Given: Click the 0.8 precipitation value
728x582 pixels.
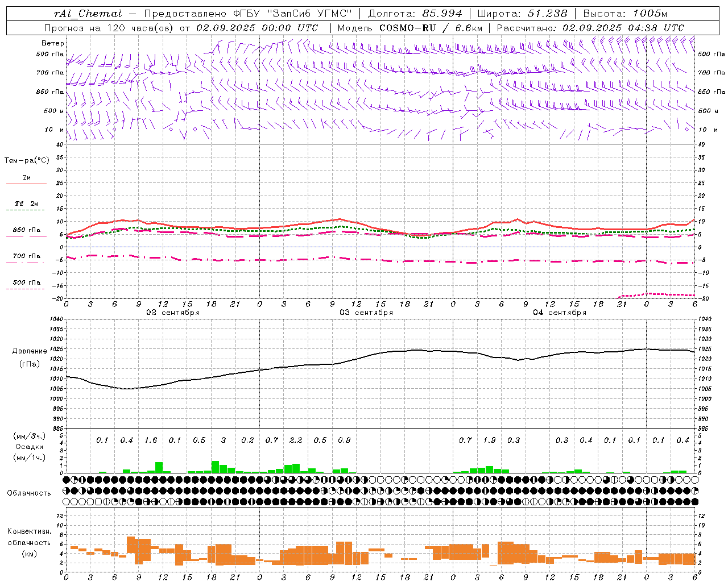Looking at the screenshot, I should (x=344, y=440).
